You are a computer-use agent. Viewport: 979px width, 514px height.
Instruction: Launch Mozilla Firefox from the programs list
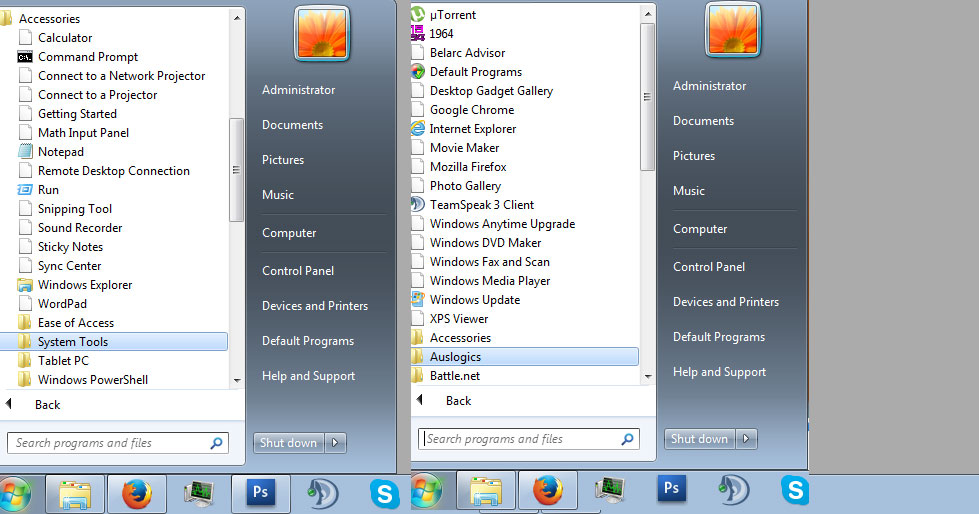click(459, 167)
